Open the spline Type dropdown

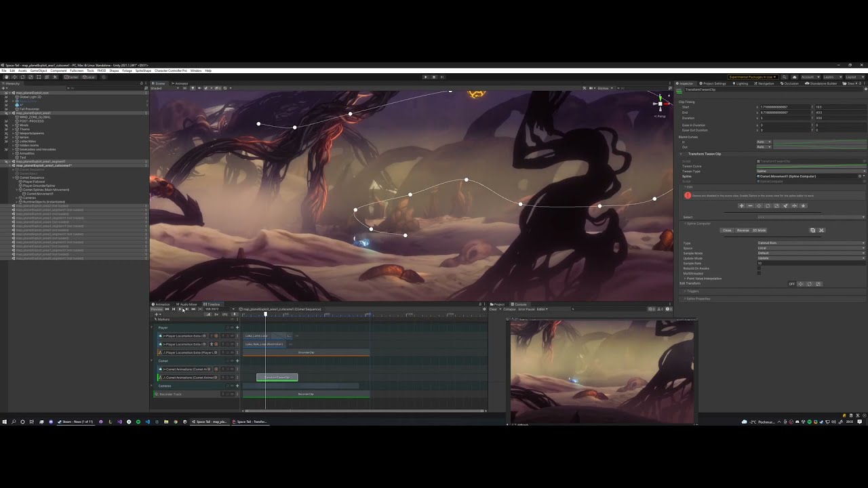(811, 243)
